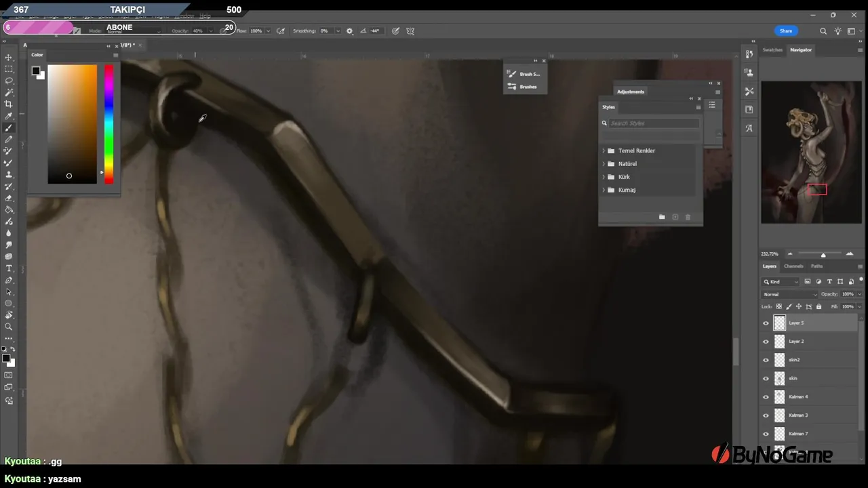Swap foreground and background colors

(12, 349)
